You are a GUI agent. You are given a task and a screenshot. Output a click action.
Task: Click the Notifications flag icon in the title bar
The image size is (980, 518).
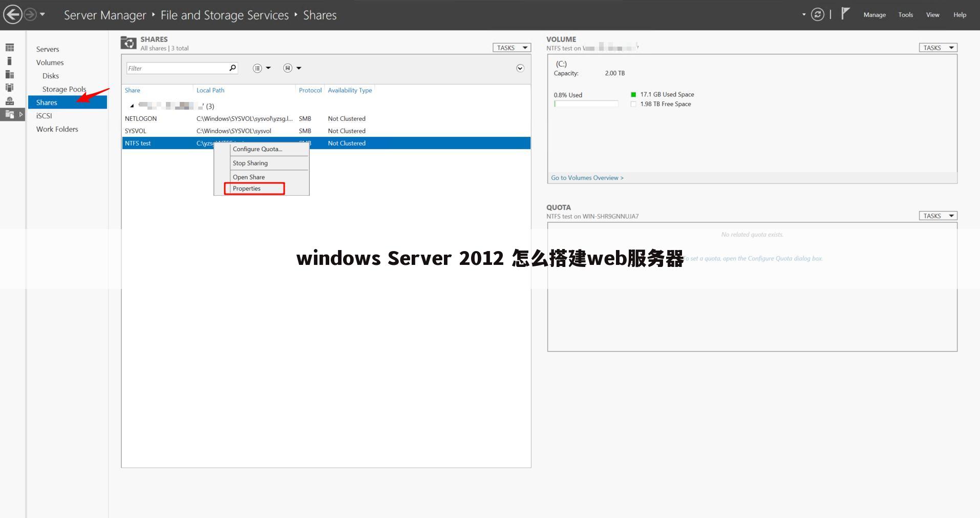(x=846, y=13)
